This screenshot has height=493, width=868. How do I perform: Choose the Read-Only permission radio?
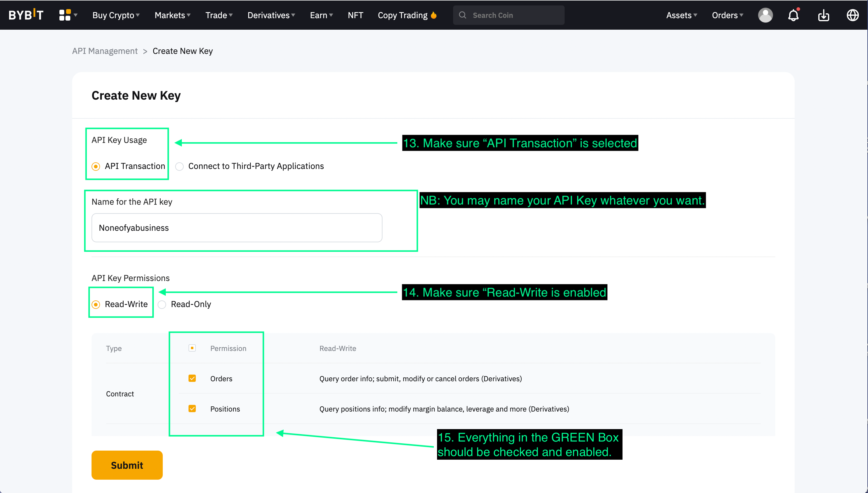[162, 304]
